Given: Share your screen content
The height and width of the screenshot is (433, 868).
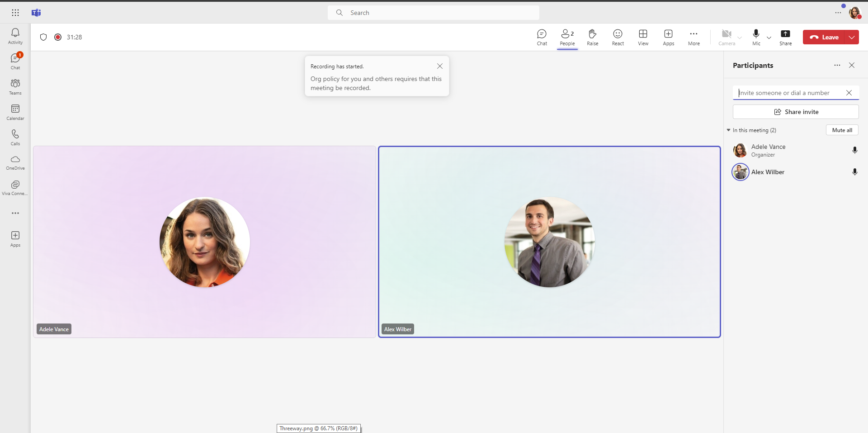Looking at the screenshot, I should coord(786,38).
